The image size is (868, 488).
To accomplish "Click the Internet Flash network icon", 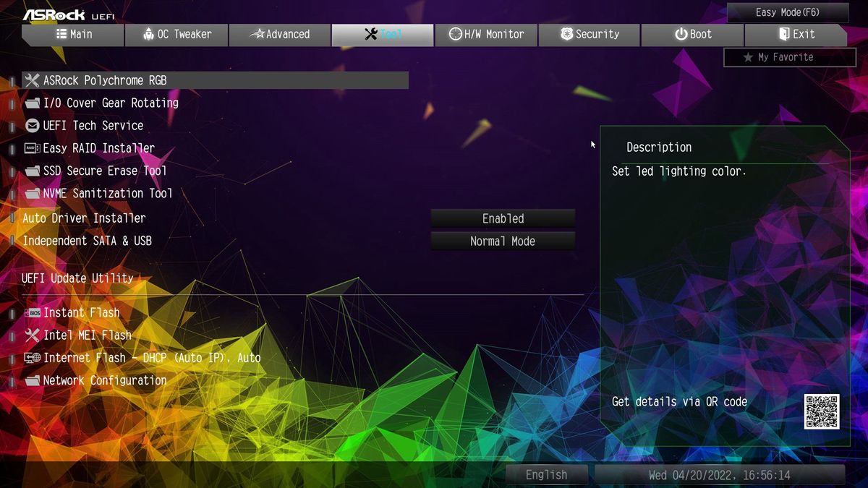I will tap(32, 358).
